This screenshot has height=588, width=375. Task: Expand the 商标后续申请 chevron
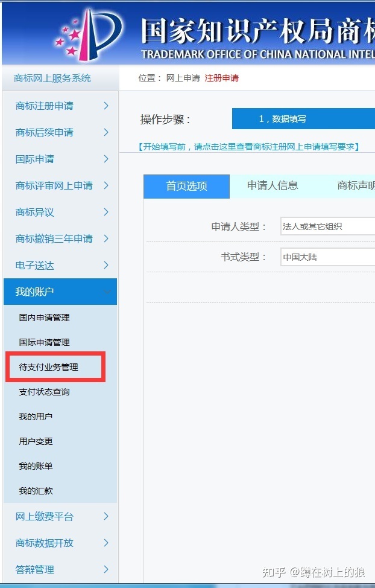tap(106, 132)
